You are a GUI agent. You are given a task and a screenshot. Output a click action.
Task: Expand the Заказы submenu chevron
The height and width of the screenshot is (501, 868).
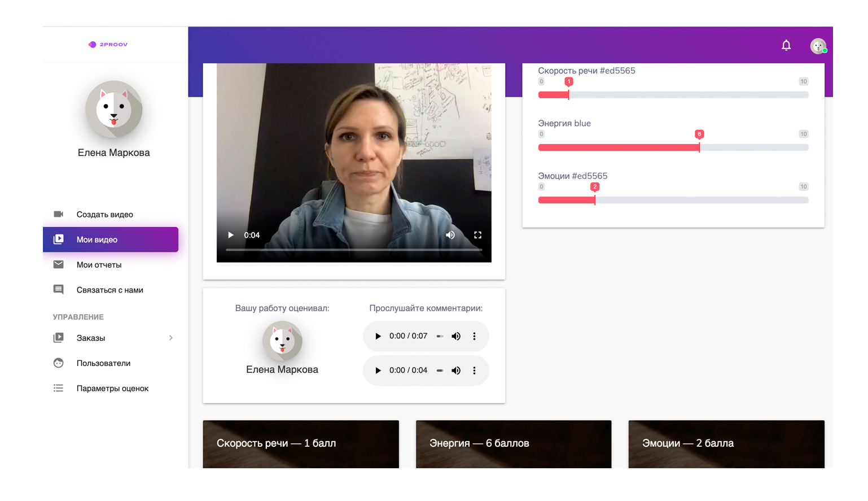pyautogui.click(x=171, y=338)
